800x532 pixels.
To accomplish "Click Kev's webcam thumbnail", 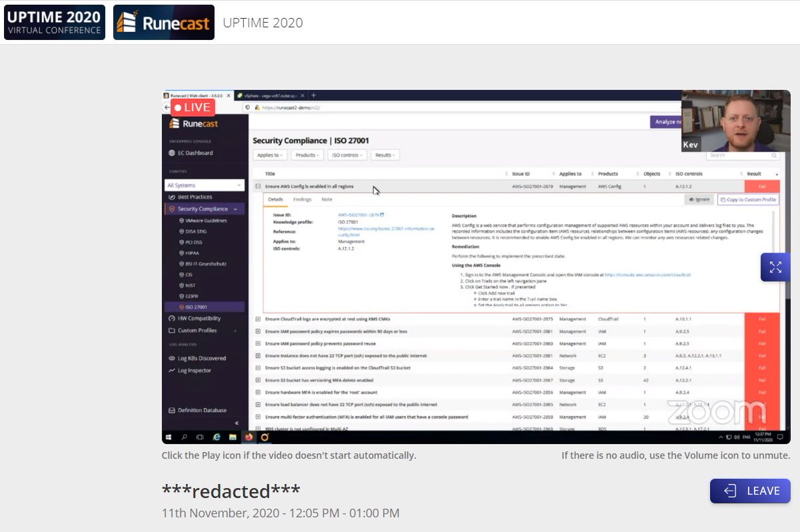I will point(736,121).
